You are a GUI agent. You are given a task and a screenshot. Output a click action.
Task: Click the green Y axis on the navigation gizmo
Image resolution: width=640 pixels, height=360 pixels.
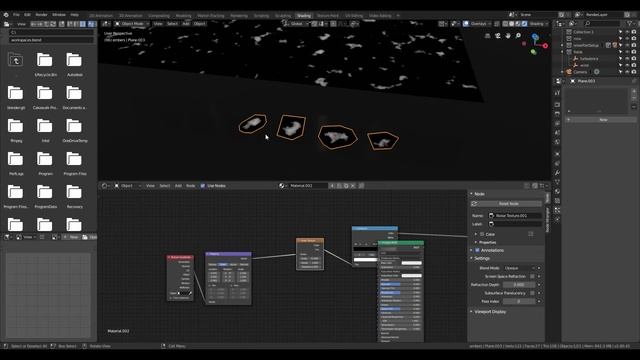[x=533, y=52]
